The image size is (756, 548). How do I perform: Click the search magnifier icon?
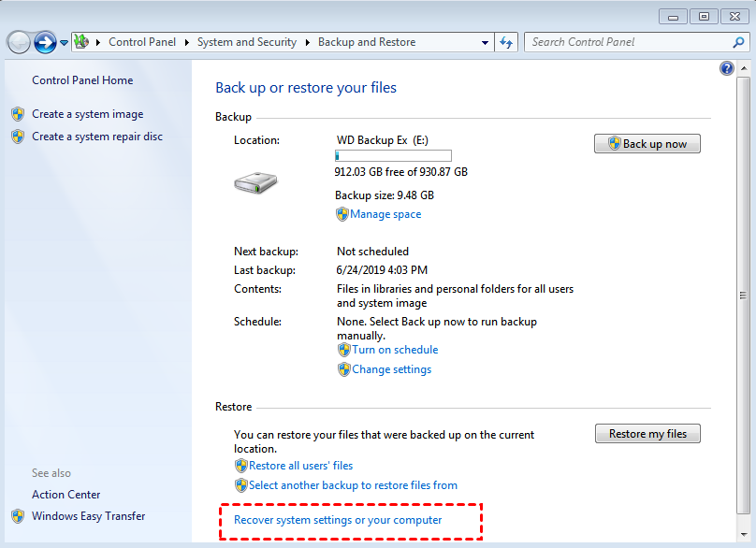[738, 42]
